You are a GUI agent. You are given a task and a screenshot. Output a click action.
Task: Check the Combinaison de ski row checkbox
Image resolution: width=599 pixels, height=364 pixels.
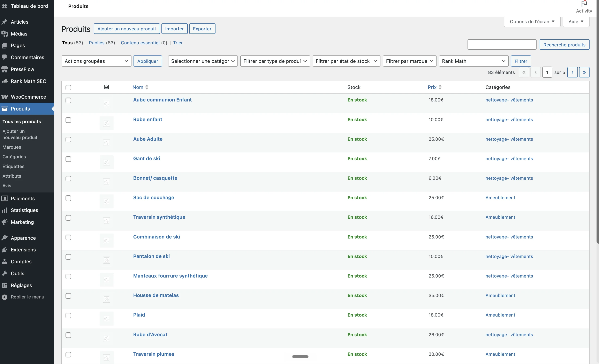click(x=68, y=237)
